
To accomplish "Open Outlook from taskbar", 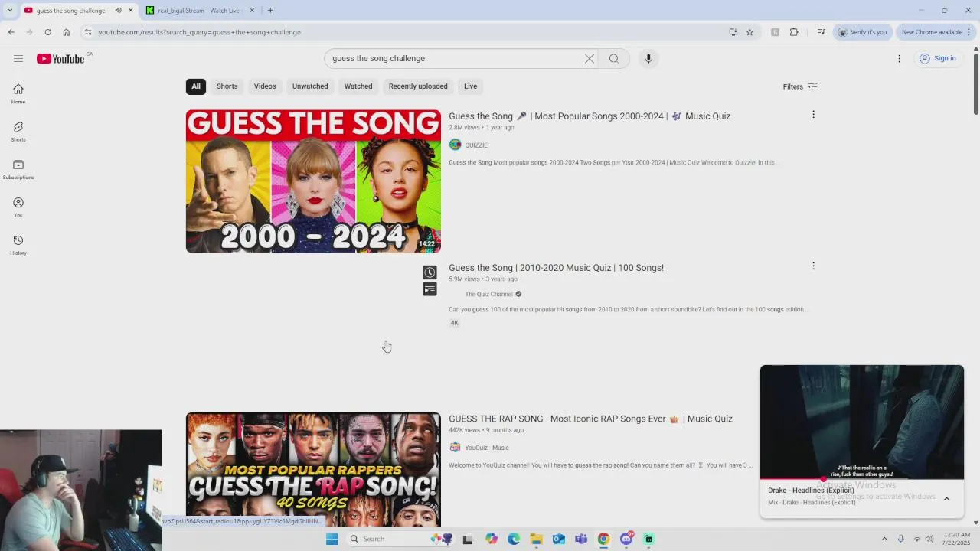I will click(x=559, y=539).
